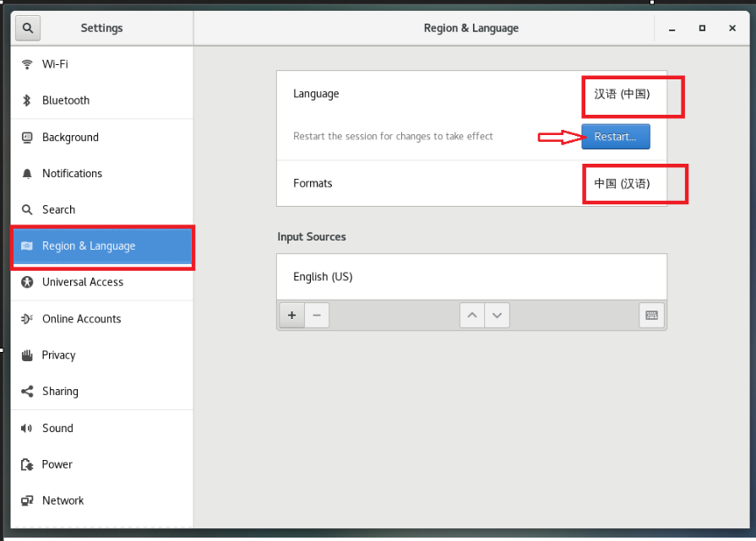Click the Privacy hand icon

(x=27, y=355)
